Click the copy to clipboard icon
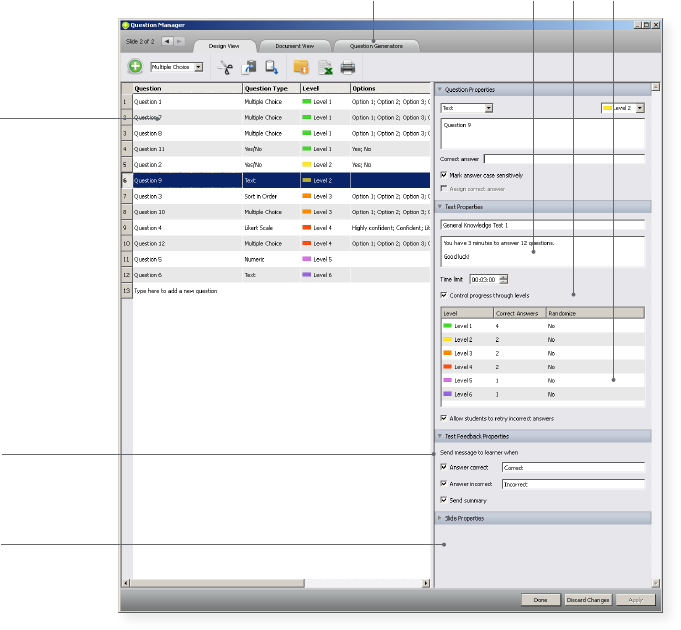Screen dimensions: 681x630 [249, 67]
